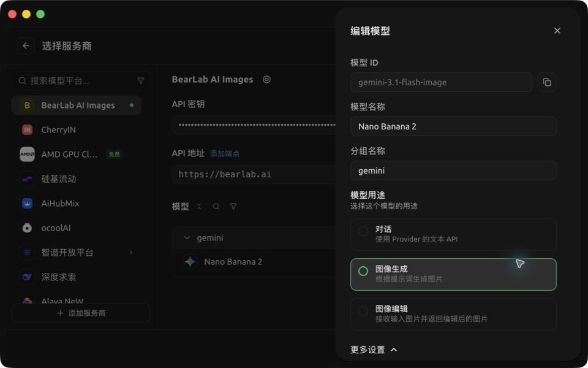Image resolution: width=588 pixels, height=368 pixels.
Task: Click the 模型 ID field gemini-3.1-flash-image
Action: coord(442,82)
